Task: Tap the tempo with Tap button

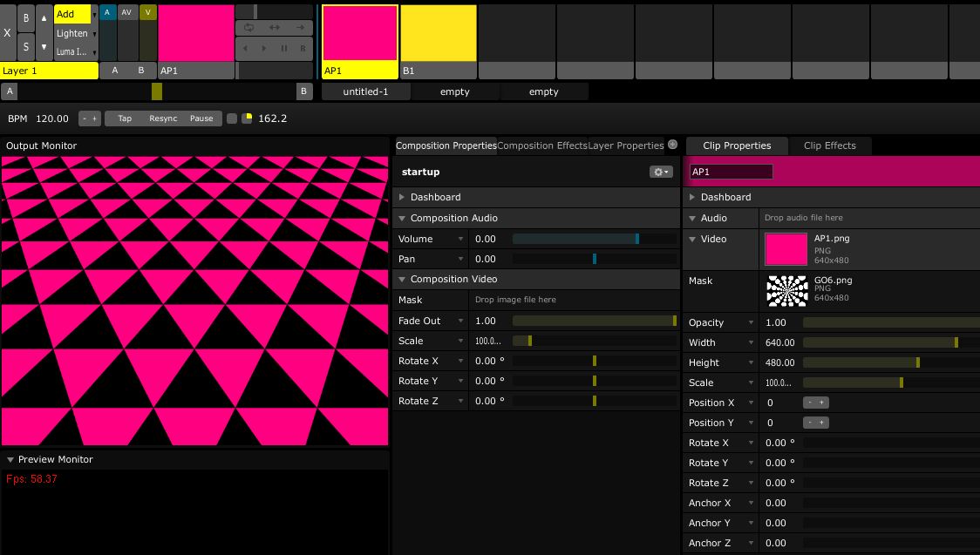Action: 125,118
